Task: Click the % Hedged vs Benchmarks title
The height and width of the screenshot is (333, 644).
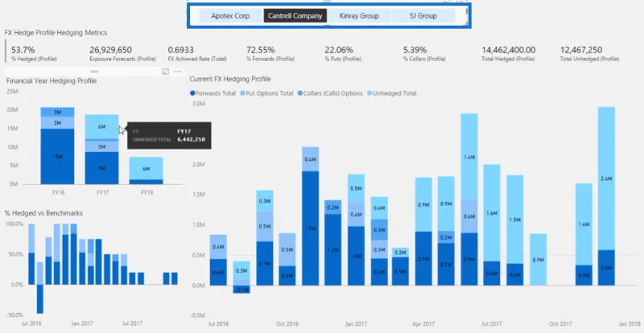Action: (x=43, y=213)
